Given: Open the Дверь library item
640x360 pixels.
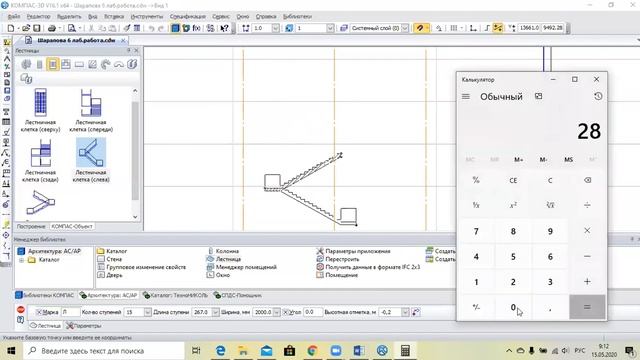Looking at the screenshot, I should [109, 275].
